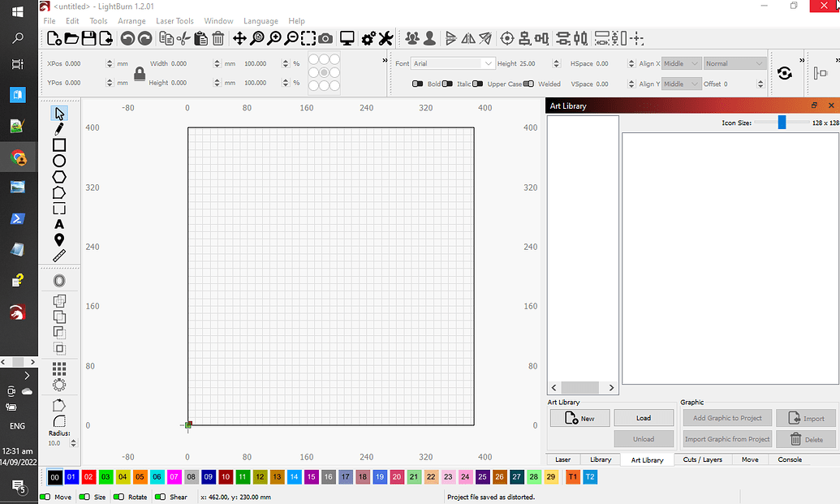Viewport: 840px width, 504px height.
Task: Open the Laser Tools menu
Action: 175,21
